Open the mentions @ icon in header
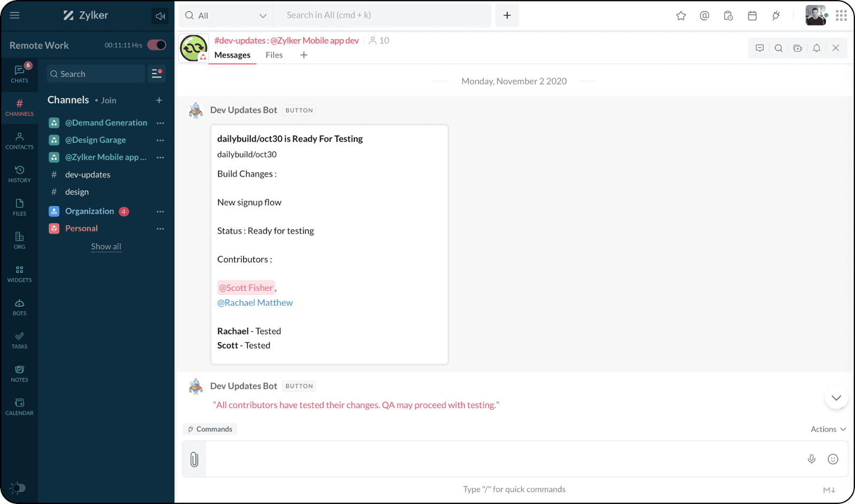 click(x=704, y=16)
